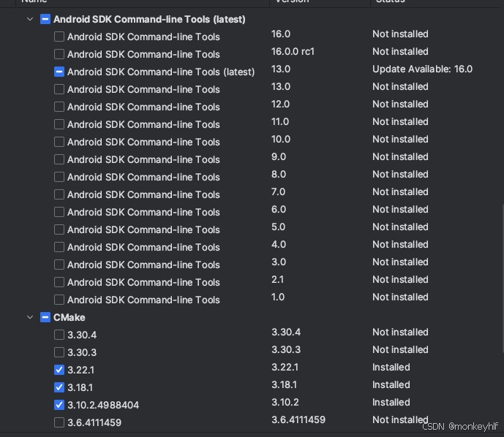This screenshot has width=504, height=437.
Task: Uncheck Command-line Tools (latest) version 13.0
Action: 59,72
